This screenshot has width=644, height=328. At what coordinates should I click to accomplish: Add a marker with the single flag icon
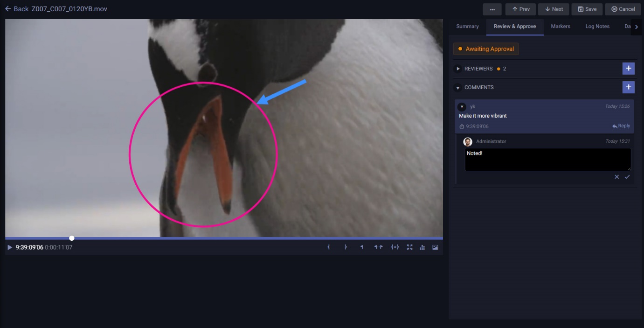point(361,247)
